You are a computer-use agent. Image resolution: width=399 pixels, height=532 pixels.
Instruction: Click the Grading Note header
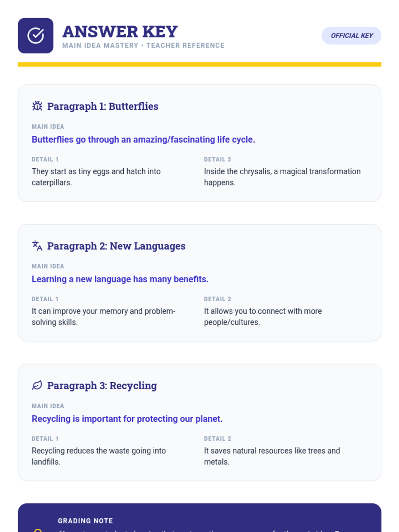(85, 521)
